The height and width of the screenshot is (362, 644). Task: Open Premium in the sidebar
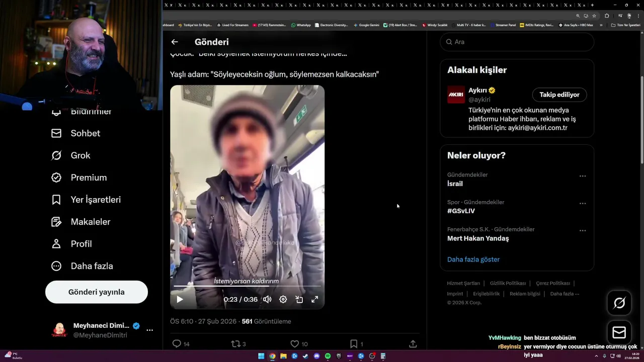(x=79, y=177)
